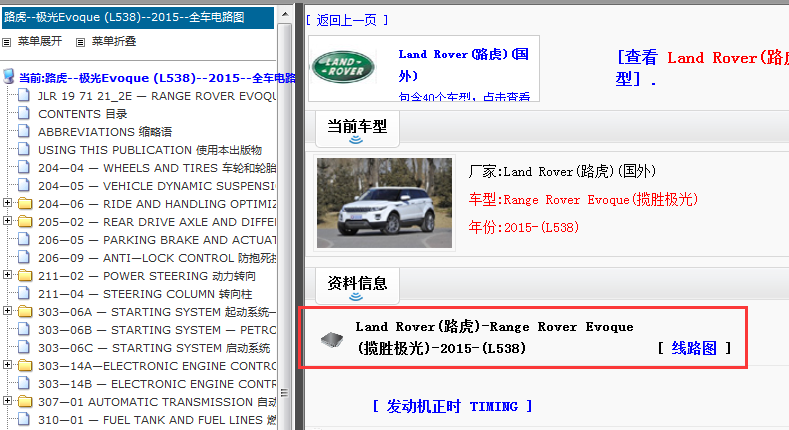Screen dimensions: 789x430
Task: Click the gray module icon in 资料信息 row
Action: click(x=332, y=340)
